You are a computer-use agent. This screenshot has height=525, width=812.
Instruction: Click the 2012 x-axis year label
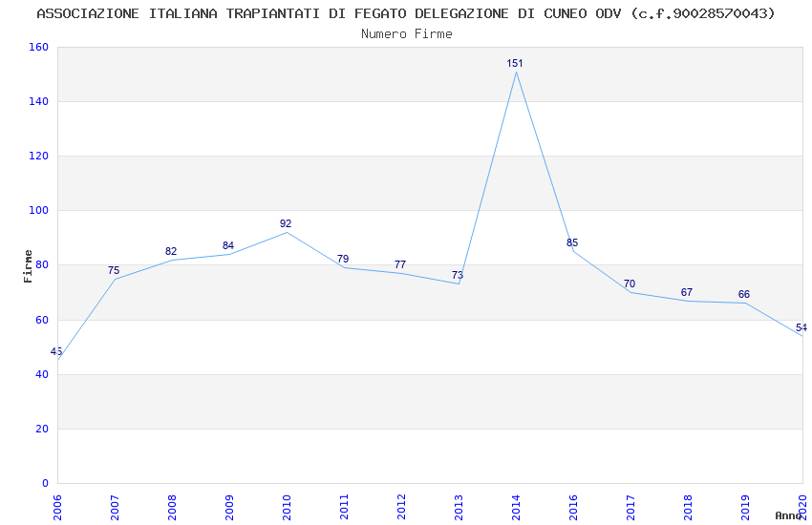click(401, 508)
